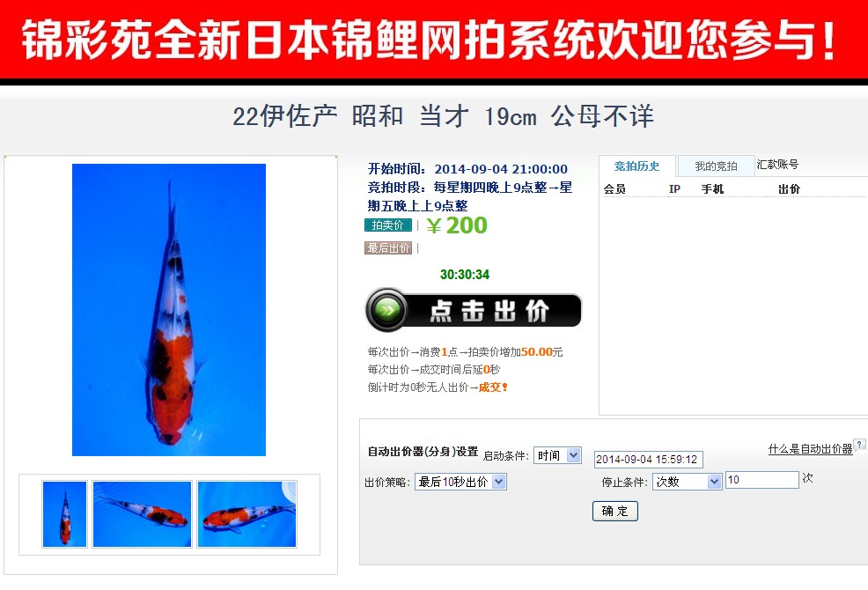Click the stop count field showing 10
Viewport: 868px width, 590px height.
pos(762,480)
